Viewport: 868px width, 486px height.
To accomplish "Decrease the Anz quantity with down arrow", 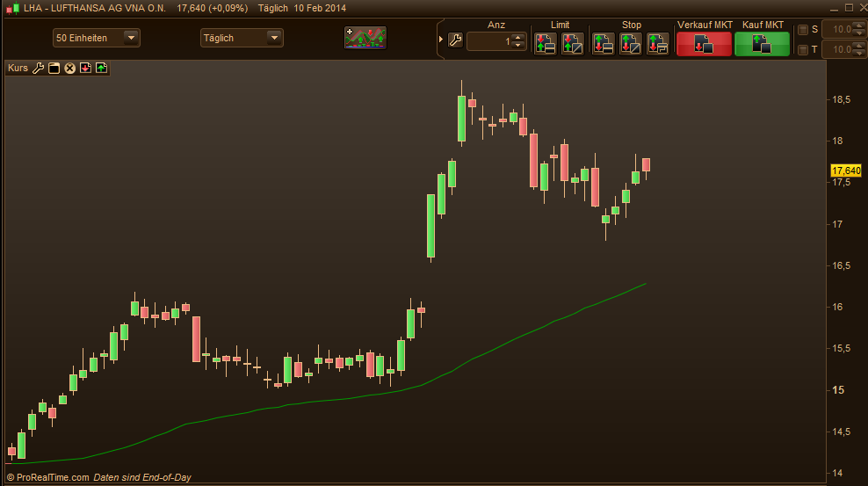I will click(518, 46).
